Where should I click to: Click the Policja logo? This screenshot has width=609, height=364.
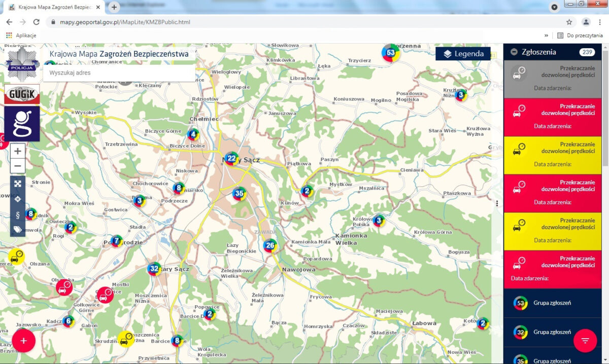(x=22, y=63)
